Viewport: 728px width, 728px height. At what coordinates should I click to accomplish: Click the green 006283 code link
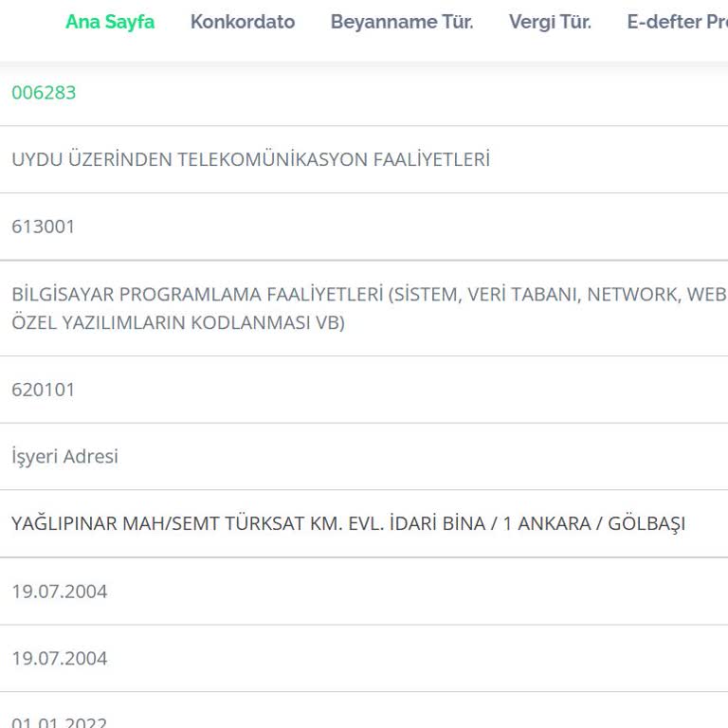click(x=44, y=93)
